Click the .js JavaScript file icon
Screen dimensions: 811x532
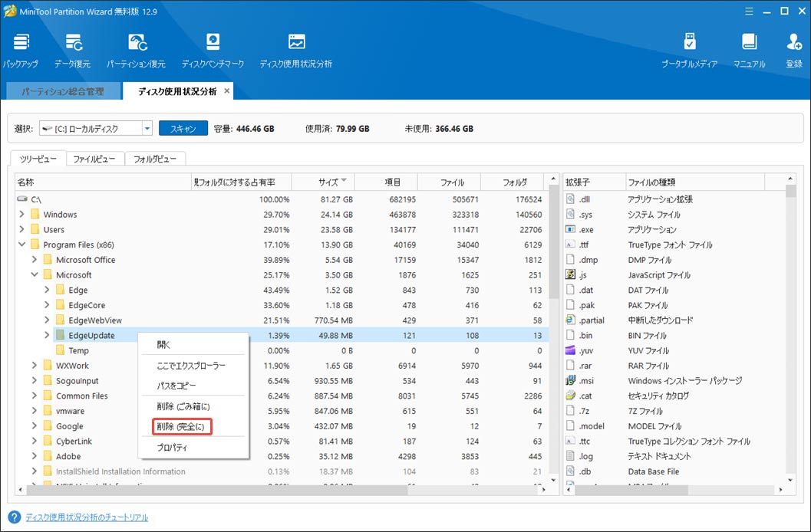pos(570,274)
